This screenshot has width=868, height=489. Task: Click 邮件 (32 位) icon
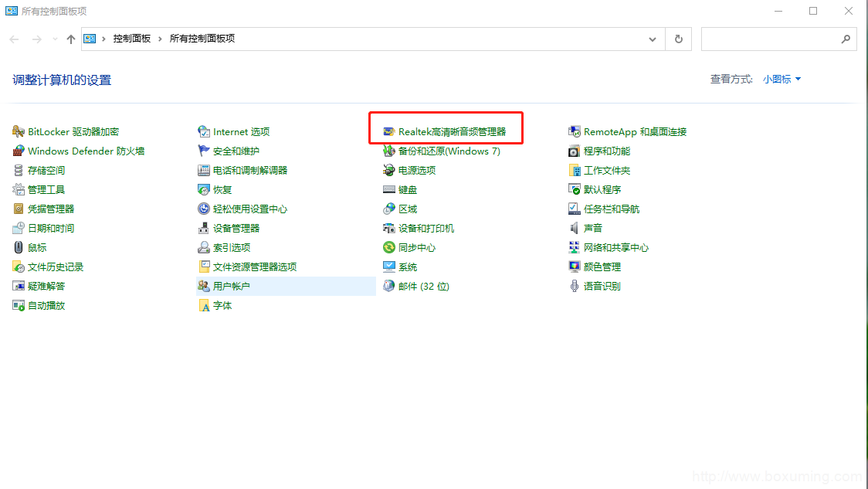pos(389,287)
